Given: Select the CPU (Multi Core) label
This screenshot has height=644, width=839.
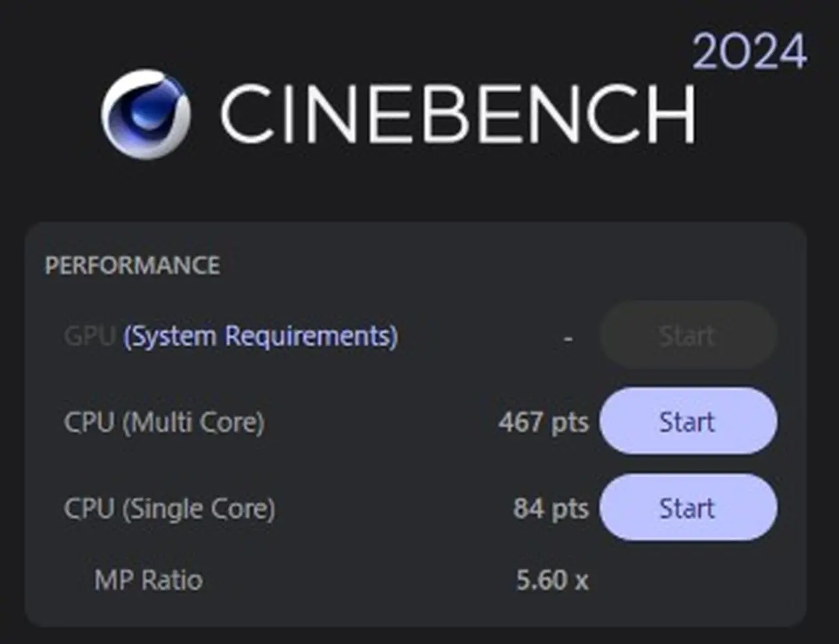Looking at the screenshot, I should pyautogui.click(x=164, y=422).
